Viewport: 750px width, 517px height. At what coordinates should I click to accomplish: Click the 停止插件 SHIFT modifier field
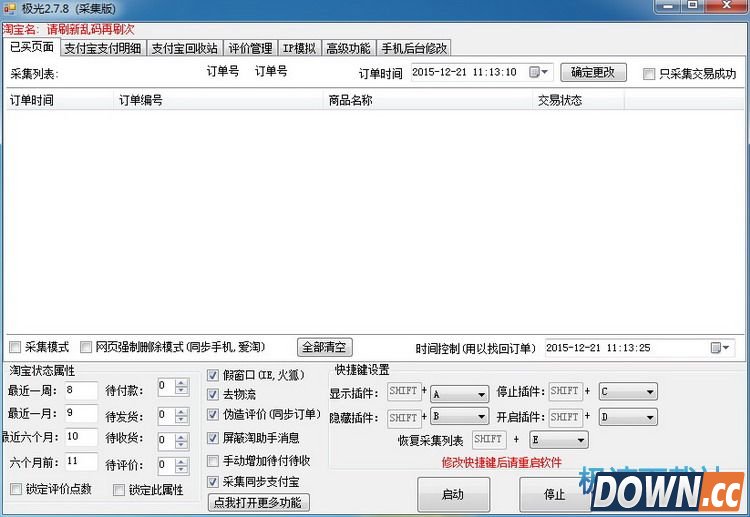tap(565, 391)
